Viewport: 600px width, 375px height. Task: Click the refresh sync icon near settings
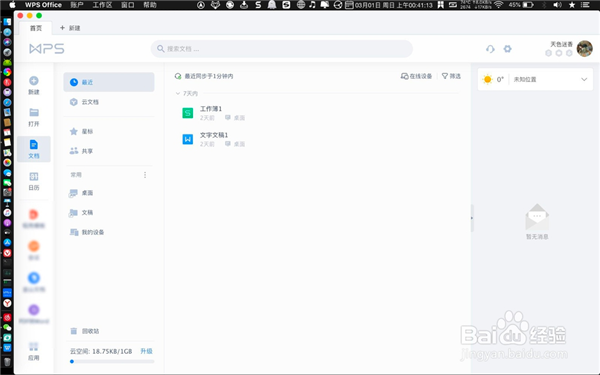point(490,49)
